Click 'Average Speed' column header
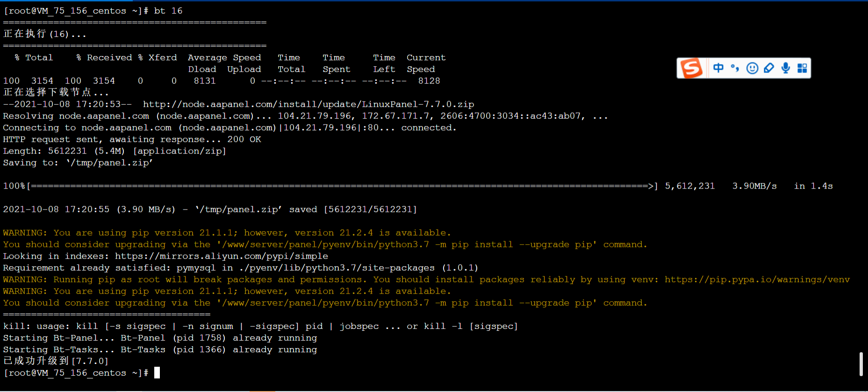This screenshot has height=392, width=868. (x=224, y=58)
